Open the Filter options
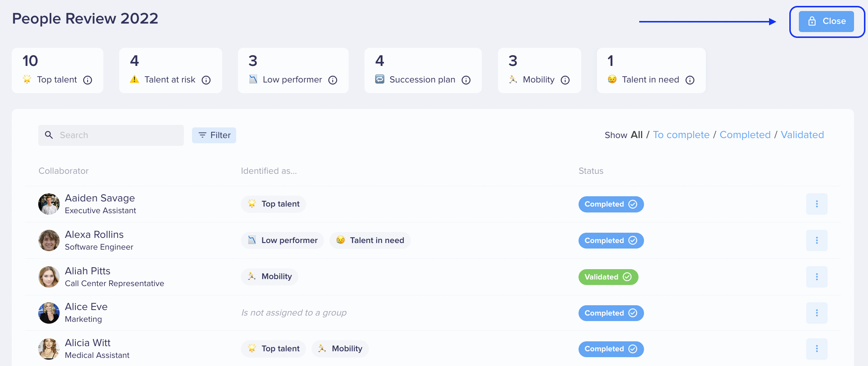This screenshot has height=366, width=868. tap(214, 135)
